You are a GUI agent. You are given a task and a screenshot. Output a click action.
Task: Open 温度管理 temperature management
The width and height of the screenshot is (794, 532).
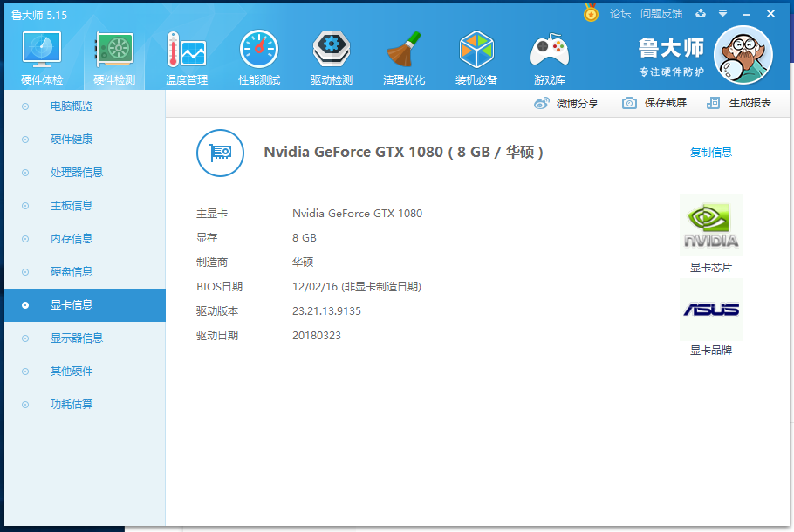click(x=187, y=58)
